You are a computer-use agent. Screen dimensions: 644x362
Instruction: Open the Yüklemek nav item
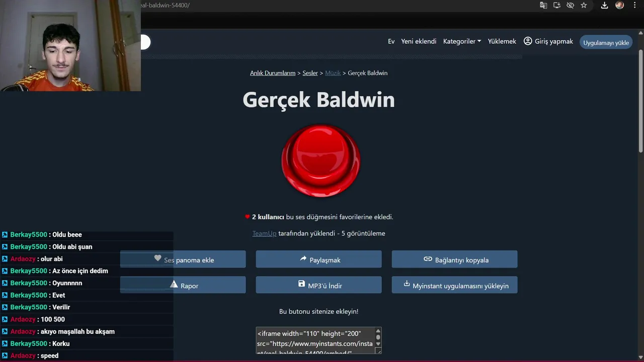[502, 41]
